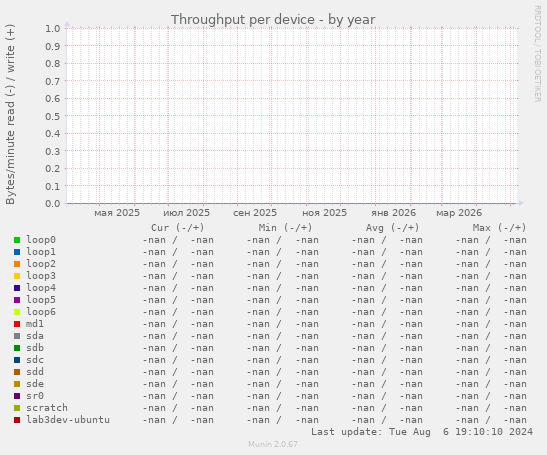Click the sdc navy legend swatch
This screenshot has height=455, width=547.
17,360
